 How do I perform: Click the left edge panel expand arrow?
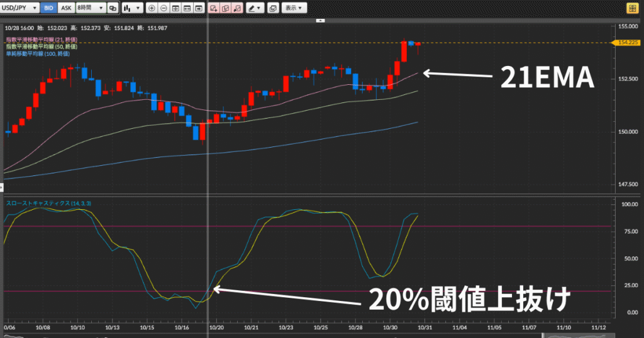coord(2,187)
